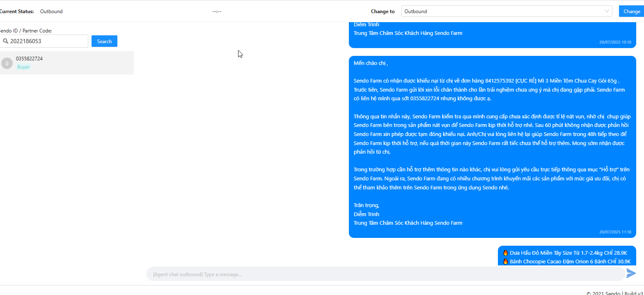Click the 'Current Status:' label
Screen dimensions: 644x295
17,12
